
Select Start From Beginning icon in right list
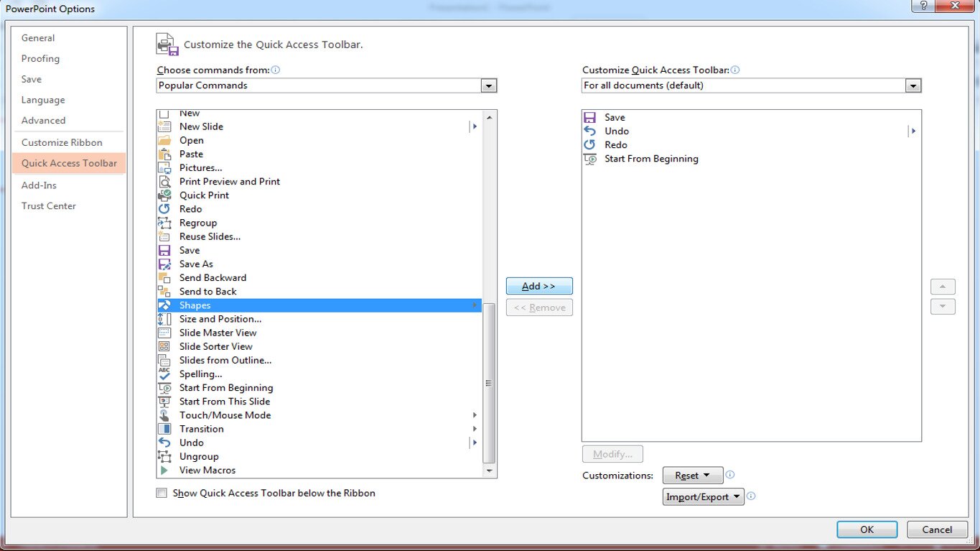(589, 159)
